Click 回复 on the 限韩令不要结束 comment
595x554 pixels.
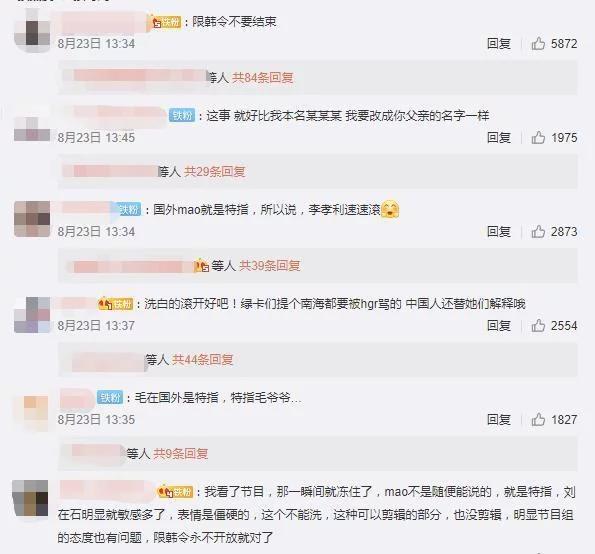pyautogui.click(x=499, y=43)
